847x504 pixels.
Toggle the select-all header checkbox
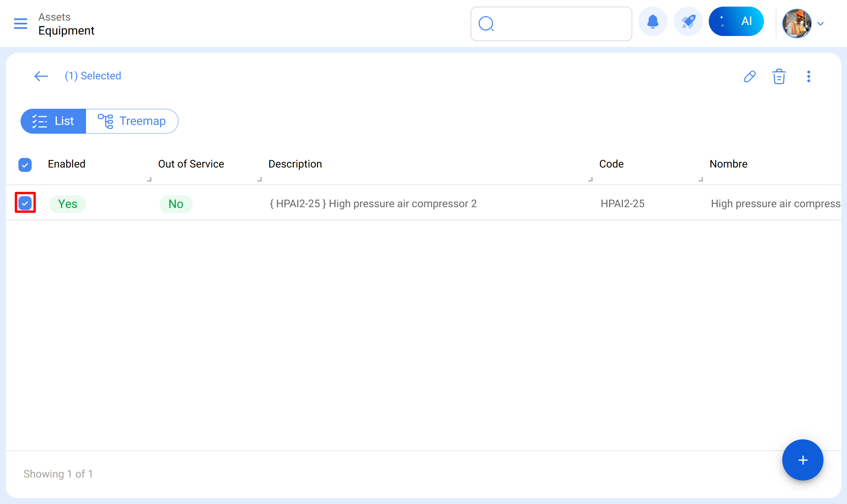pyautogui.click(x=25, y=165)
